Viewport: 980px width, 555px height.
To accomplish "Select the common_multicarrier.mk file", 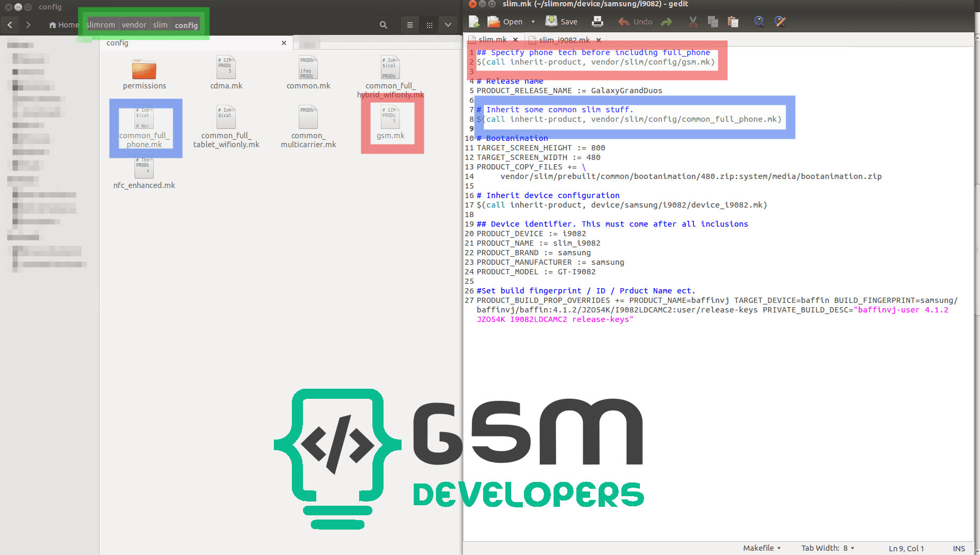I will pos(308,127).
